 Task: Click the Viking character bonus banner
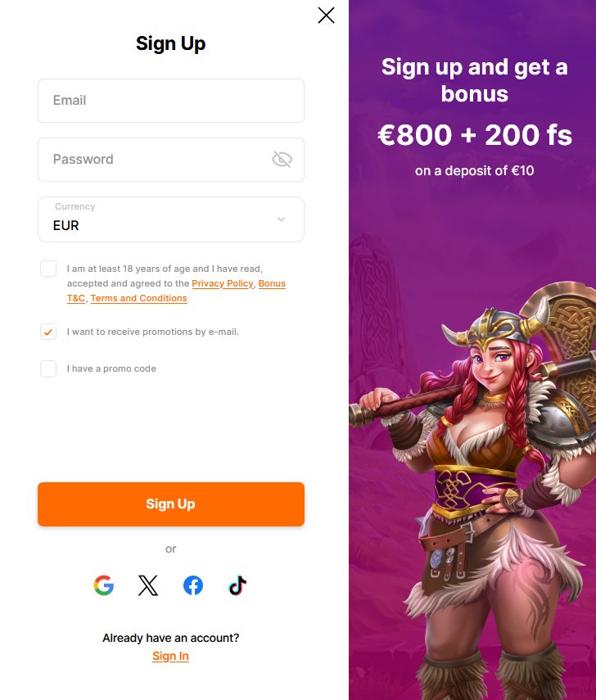(x=472, y=350)
